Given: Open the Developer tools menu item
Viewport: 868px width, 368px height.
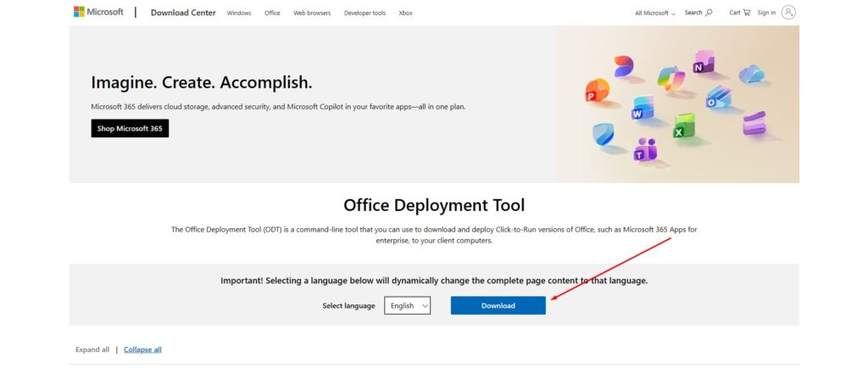Looking at the screenshot, I should pos(364,13).
